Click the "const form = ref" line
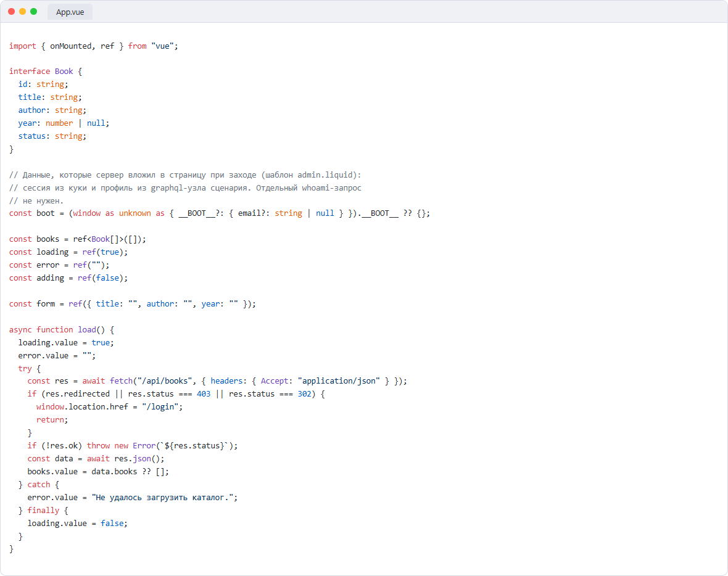This screenshot has height=576, width=728. 132,304
